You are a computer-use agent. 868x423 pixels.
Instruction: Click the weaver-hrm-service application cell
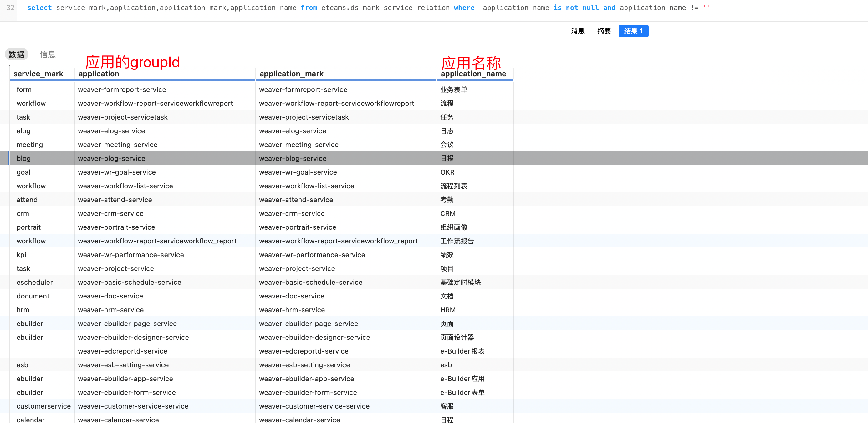tap(111, 310)
